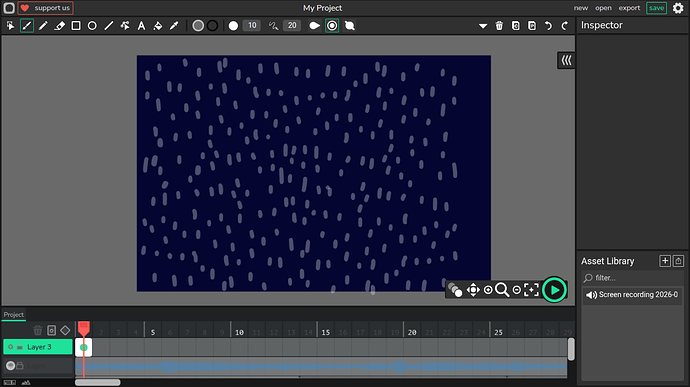Select the first frame of Layer 3
This screenshot has height=387, width=690.
coord(84,347)
